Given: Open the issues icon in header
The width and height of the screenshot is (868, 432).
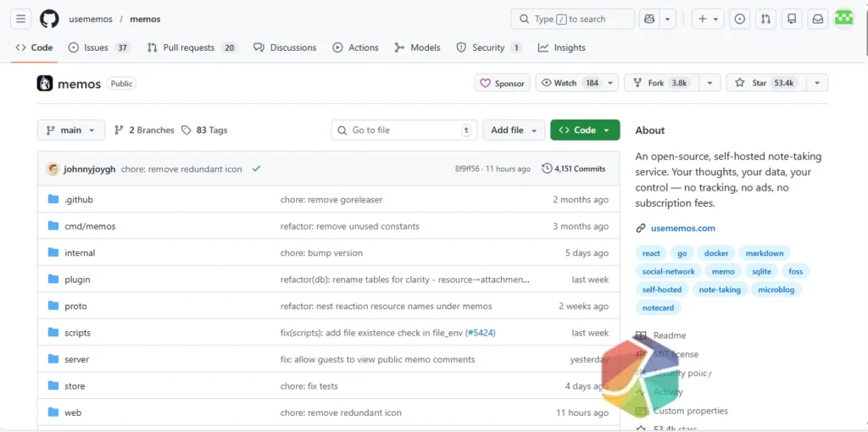Looking at the screenshot, I should click(740, 19).
